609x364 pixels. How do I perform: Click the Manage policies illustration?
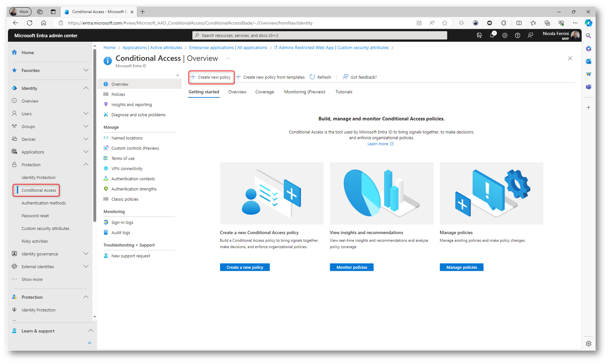pos(491,193)
